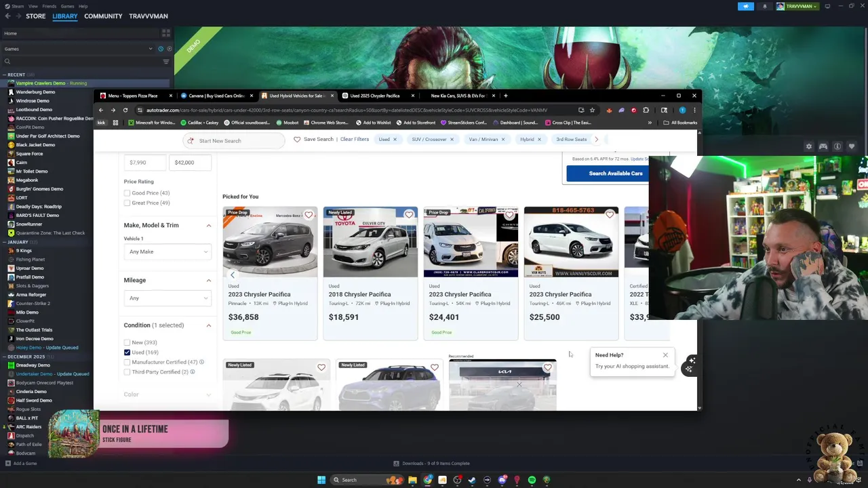Open Steam Friends menu
This screenshot has width=868, height=488.
pos(48,6)
